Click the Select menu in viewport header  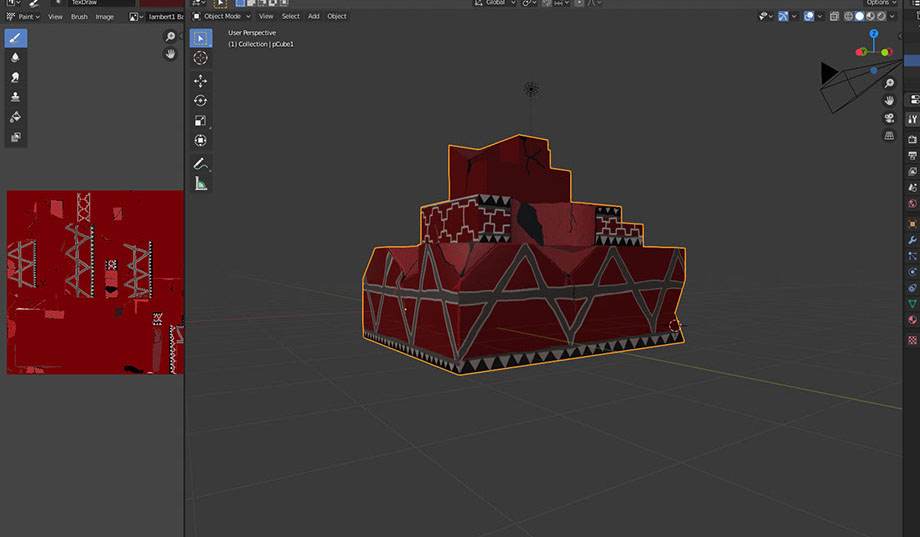(290, 16)
